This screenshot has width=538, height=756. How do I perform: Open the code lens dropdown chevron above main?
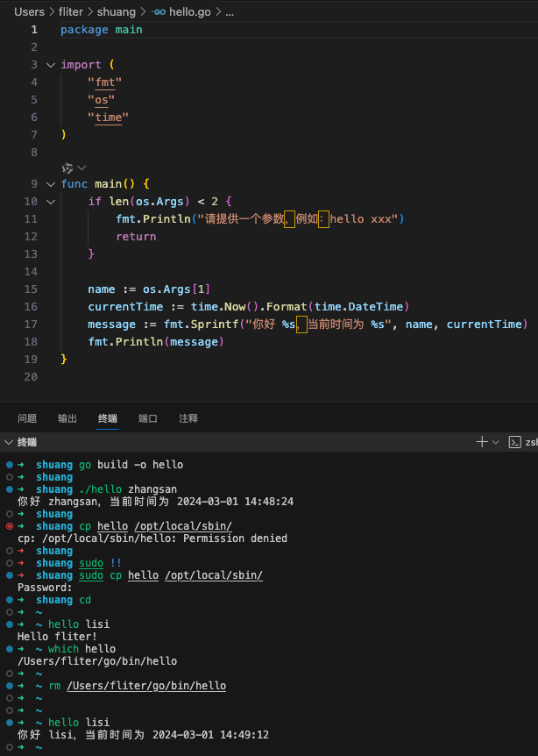(x=81, y=168)
